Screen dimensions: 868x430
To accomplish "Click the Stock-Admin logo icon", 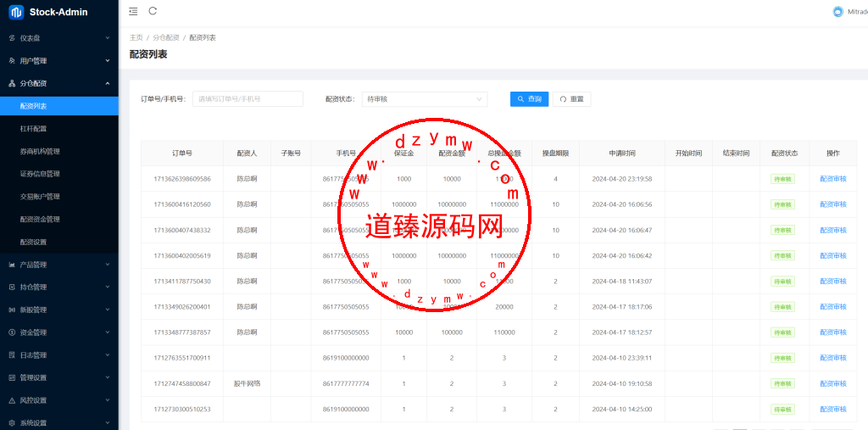I will [16, 12].
